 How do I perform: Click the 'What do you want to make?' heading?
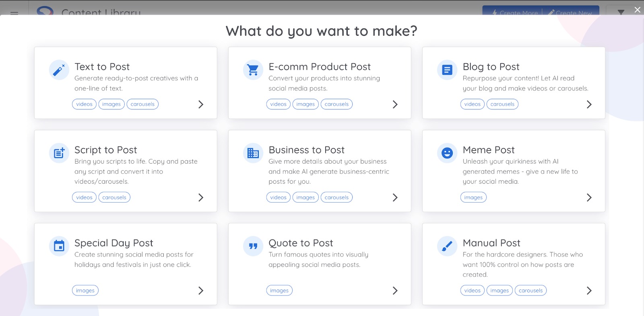pyautogui.click(x=321, y=31)
